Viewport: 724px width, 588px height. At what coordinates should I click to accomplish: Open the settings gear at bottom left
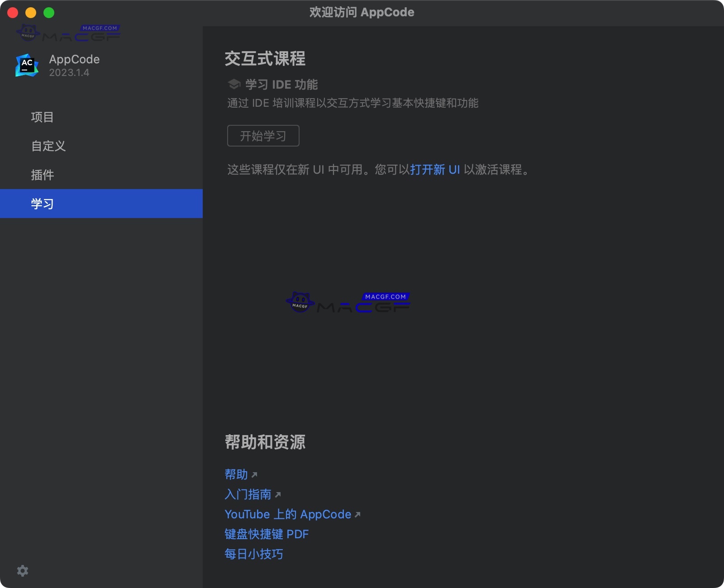[22, 571]
